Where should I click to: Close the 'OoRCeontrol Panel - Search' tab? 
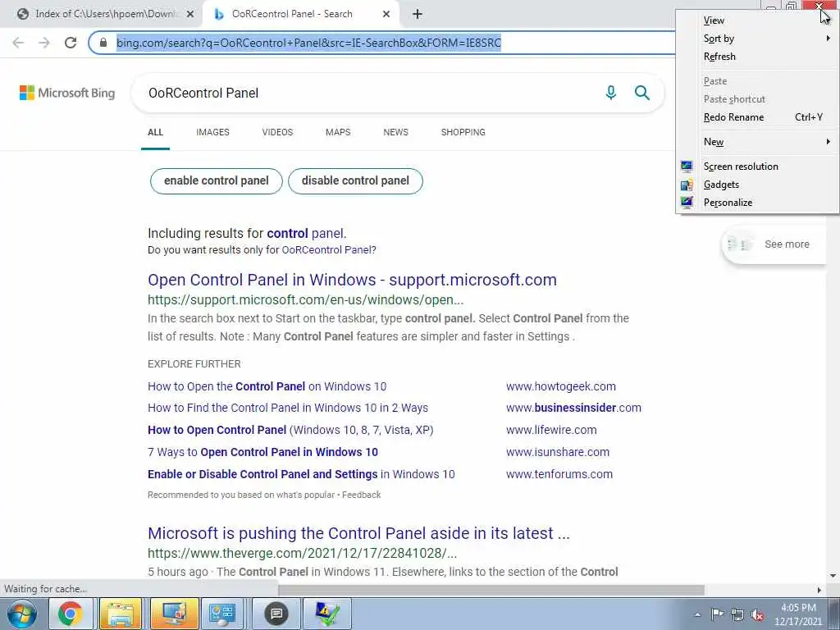(386, 15)
